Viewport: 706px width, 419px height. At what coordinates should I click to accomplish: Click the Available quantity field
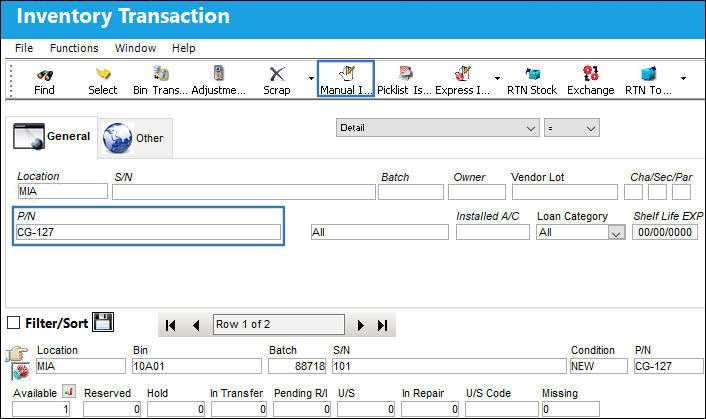coord(41,409)
